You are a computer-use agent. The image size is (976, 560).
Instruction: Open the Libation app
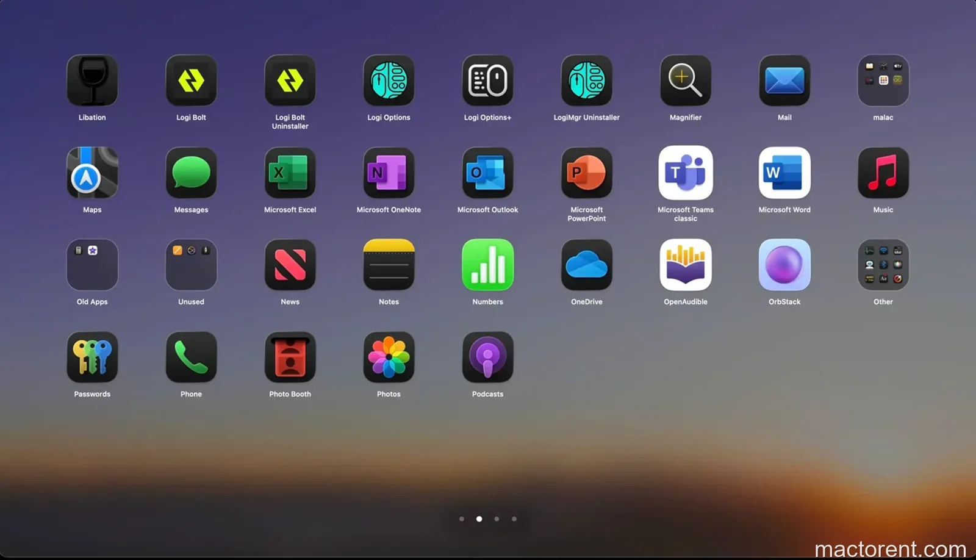pos(92,81)
